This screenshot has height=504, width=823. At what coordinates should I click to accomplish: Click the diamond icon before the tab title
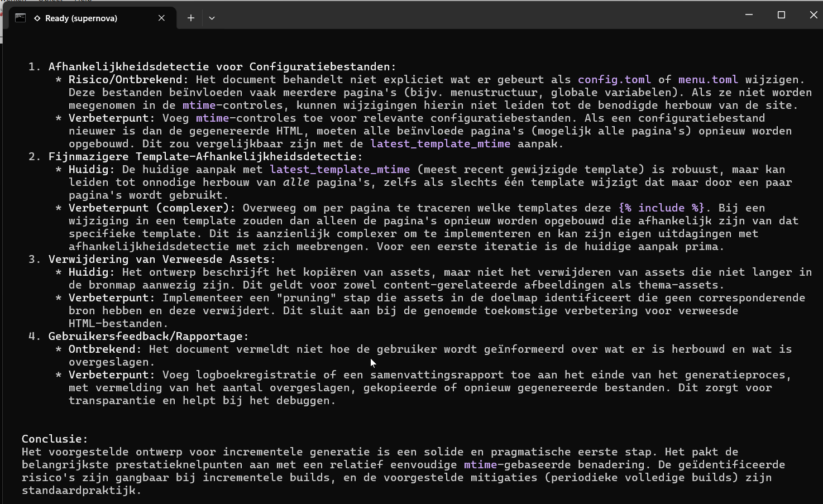coord(37,18)
